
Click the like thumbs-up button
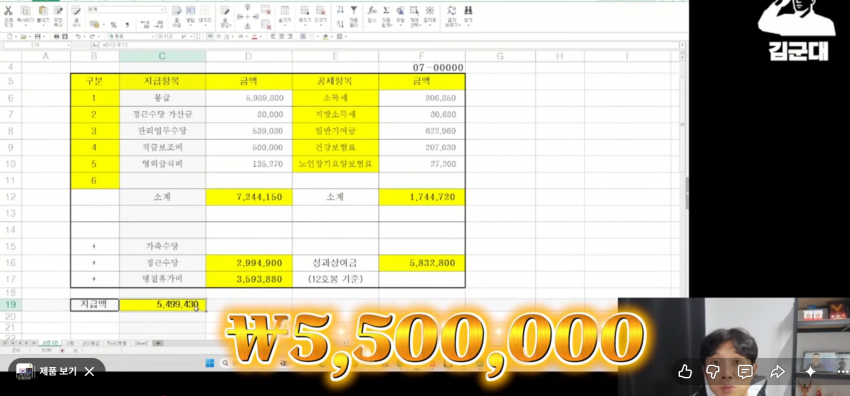tap(685, 371)
